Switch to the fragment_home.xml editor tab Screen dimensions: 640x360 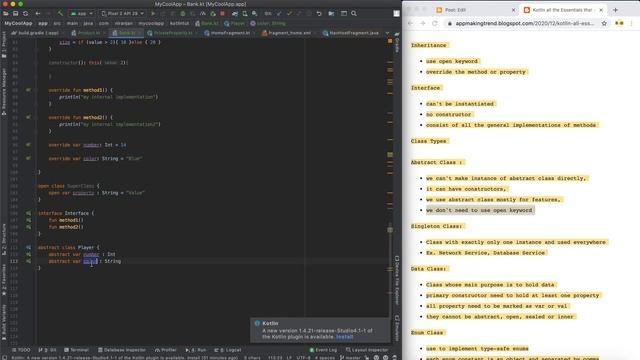pos(289,33)
